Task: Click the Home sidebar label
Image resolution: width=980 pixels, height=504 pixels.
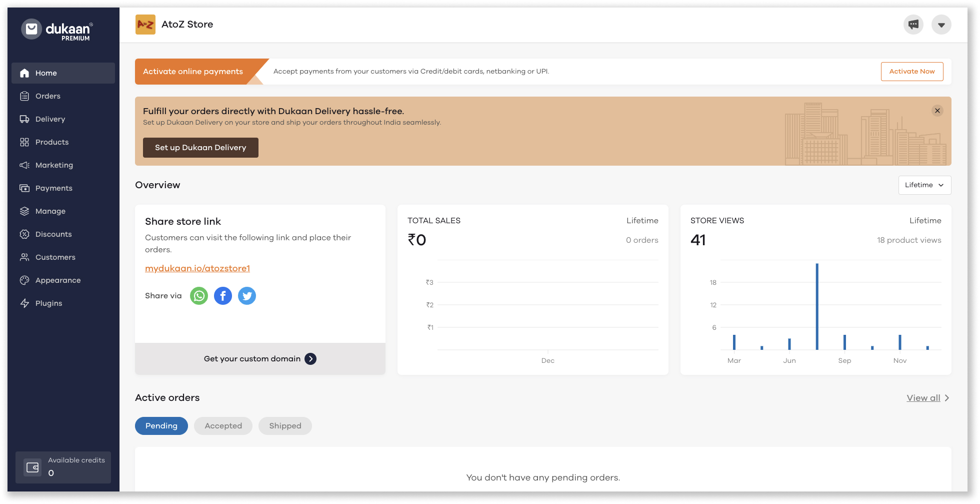Action: (x=46, y=73)
